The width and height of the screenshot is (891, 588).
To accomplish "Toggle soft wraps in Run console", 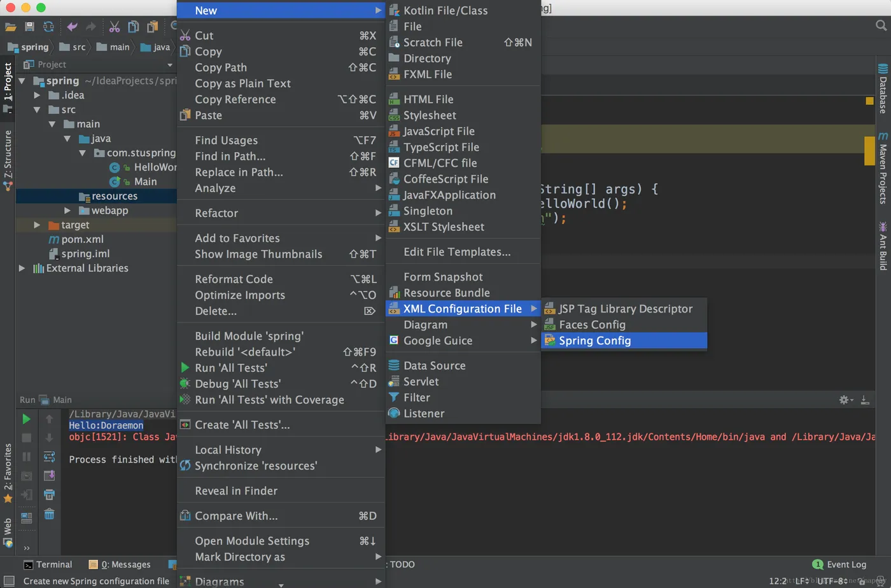I will coord(49,456).
